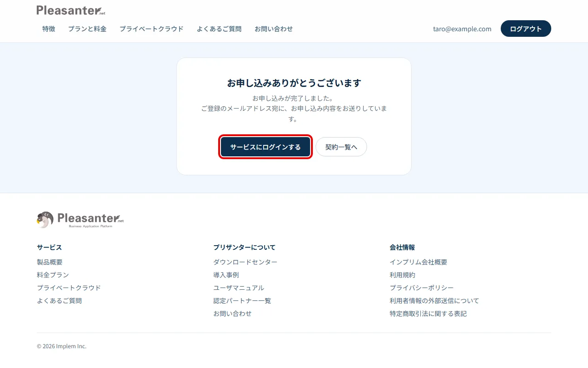Click the お申し込みが完了しました。 message
Viewport: 588px width, 368px height.
pyautogui.click(x=294, y=98)
